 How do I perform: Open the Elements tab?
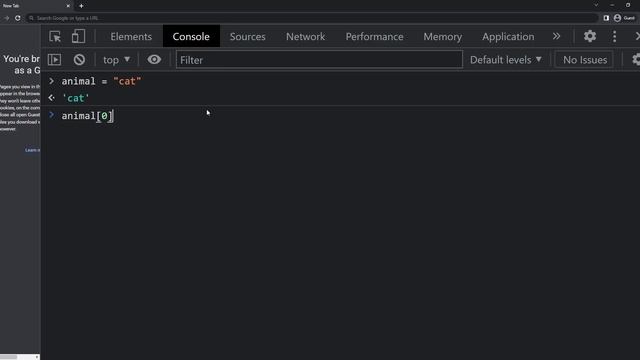pos(131,36)
